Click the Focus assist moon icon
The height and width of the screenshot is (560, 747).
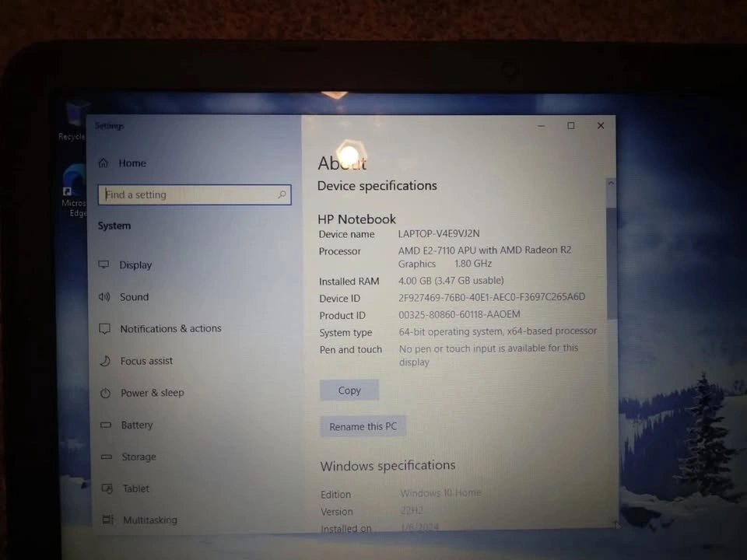point(105,361)
